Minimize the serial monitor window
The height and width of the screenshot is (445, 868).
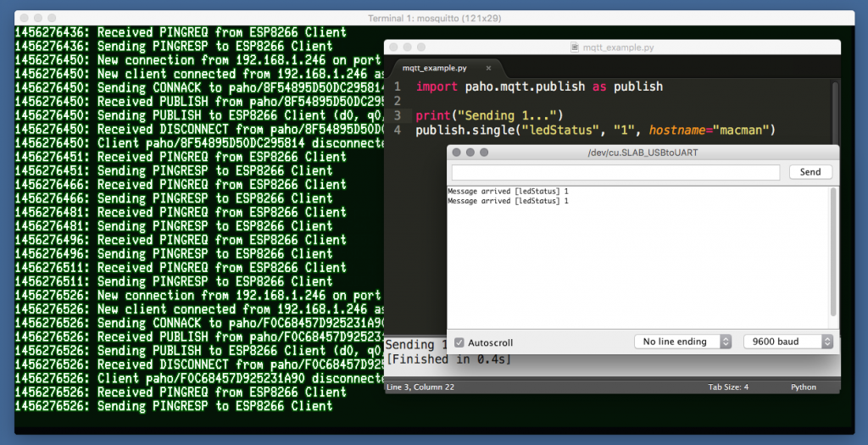(470, 153)
